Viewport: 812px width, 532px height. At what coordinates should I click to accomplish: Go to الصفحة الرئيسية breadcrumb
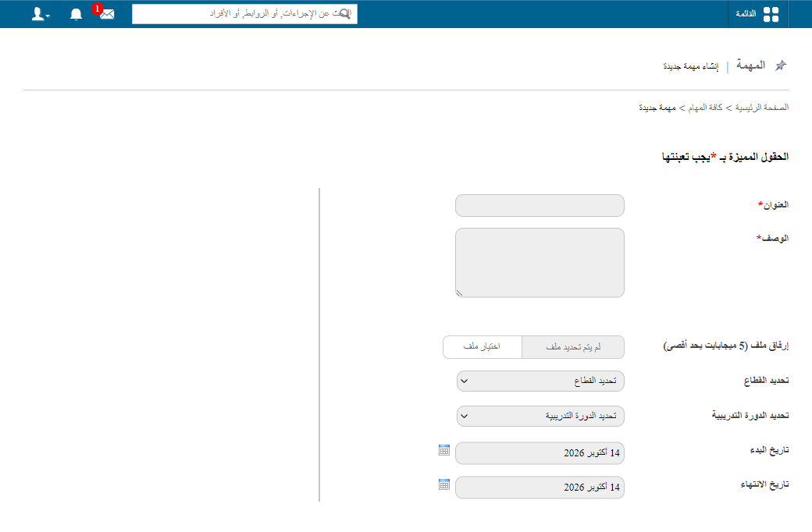(762, 108)
